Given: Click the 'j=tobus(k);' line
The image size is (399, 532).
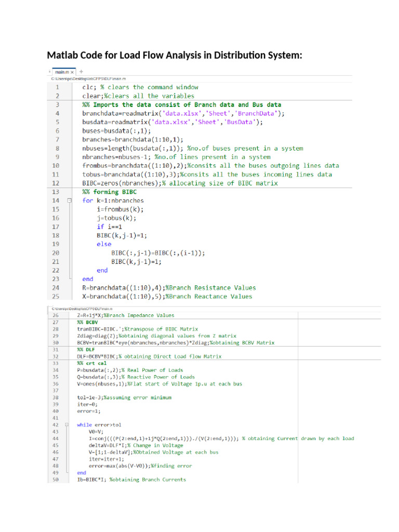Looking at the screenshot, I should 116,218.
